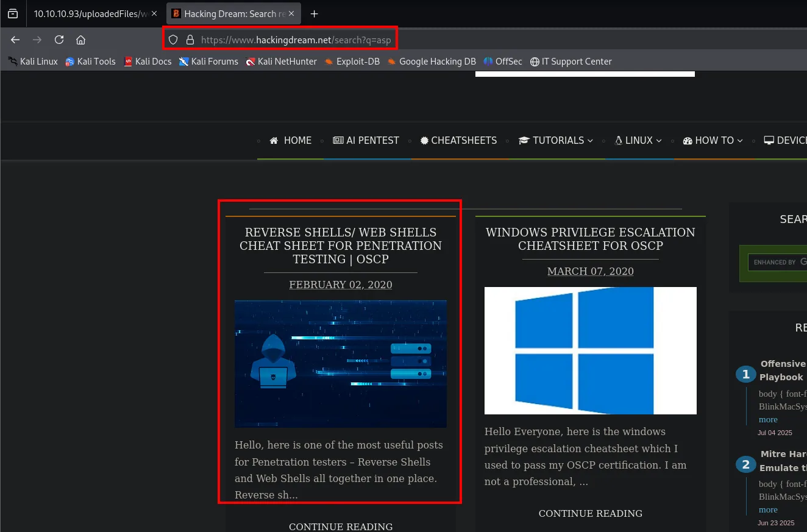Open Kali Linux bookmark
Viewport: 807px width, 532px height.
[x=33, y=61]
